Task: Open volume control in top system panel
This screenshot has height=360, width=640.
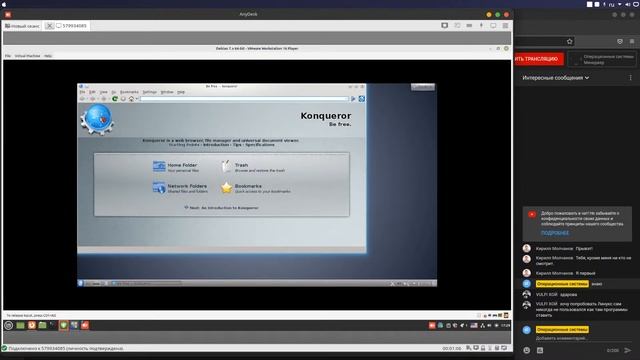Action: (628, 4)
